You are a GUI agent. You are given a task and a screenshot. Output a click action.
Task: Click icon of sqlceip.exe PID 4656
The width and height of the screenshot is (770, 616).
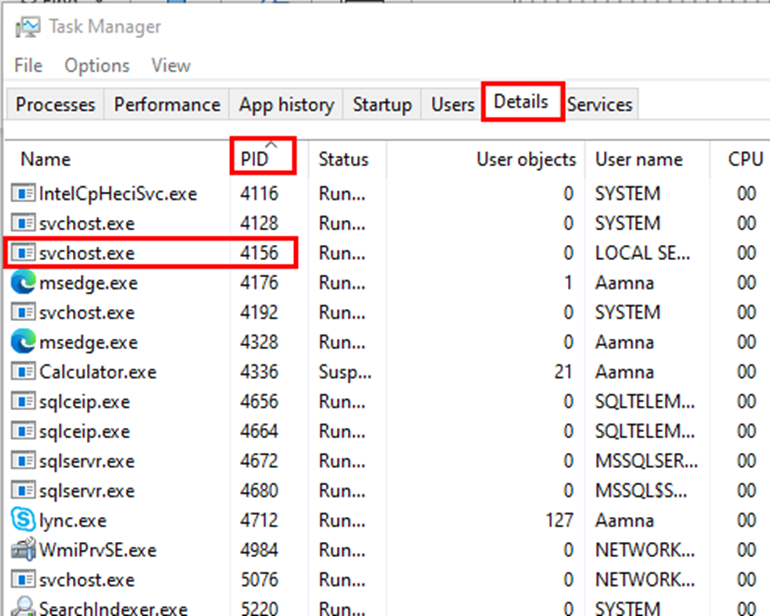point(23,401)
